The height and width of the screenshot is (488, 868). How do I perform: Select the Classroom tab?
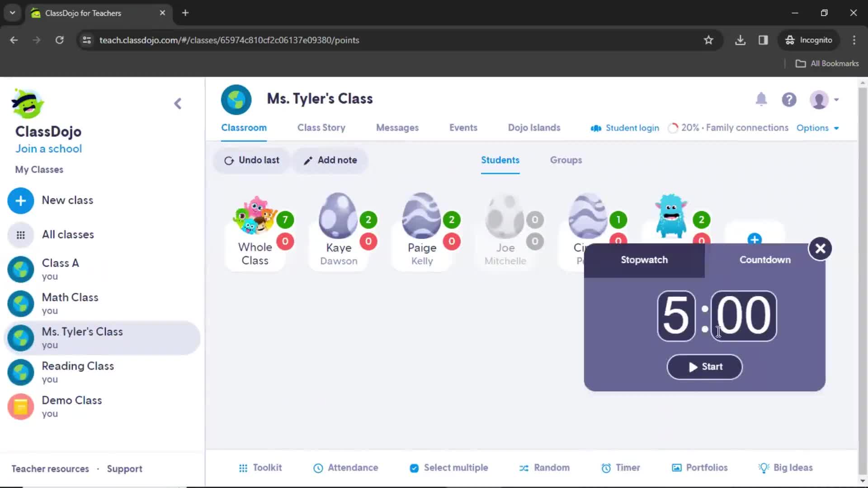click(243, 127)
